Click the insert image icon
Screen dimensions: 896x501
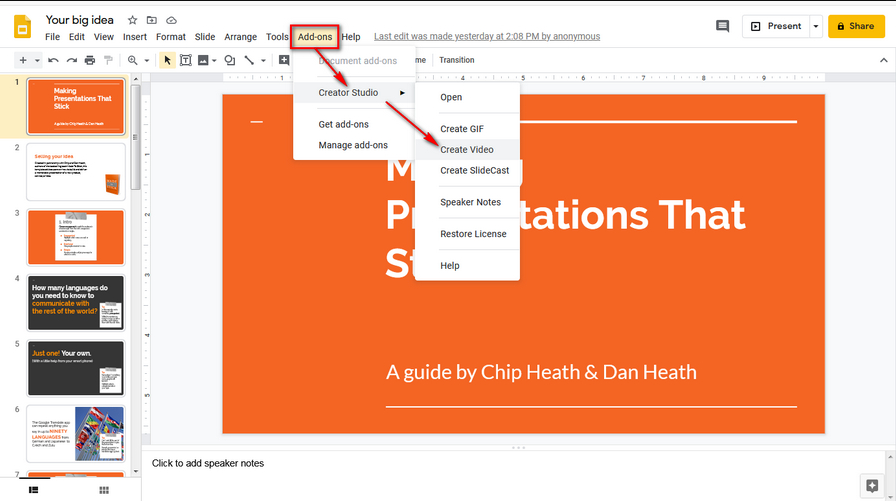[203, 60]
